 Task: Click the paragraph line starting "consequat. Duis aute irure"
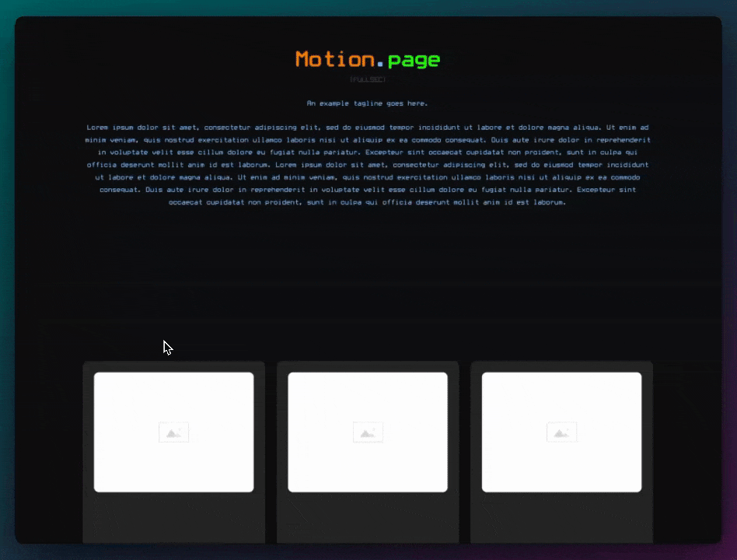coord(368,190)
